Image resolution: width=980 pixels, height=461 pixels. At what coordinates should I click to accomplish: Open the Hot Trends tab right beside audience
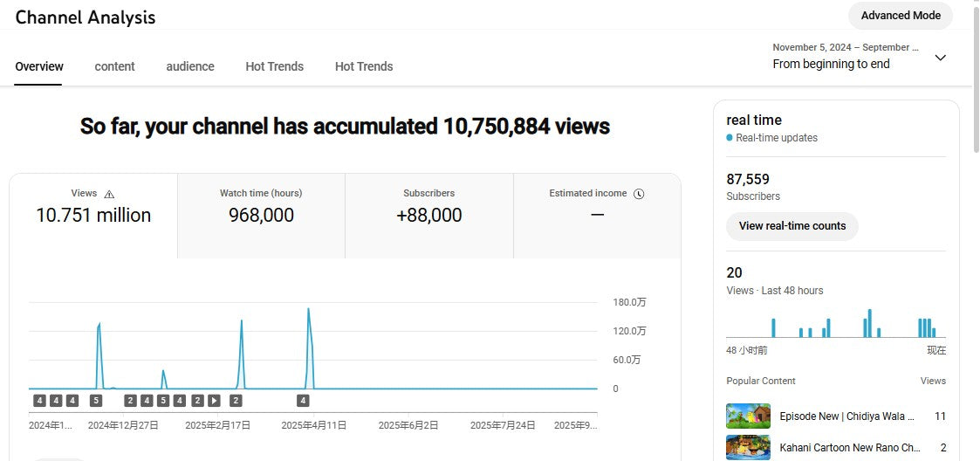pyautogui.click(x=274, y=66)
